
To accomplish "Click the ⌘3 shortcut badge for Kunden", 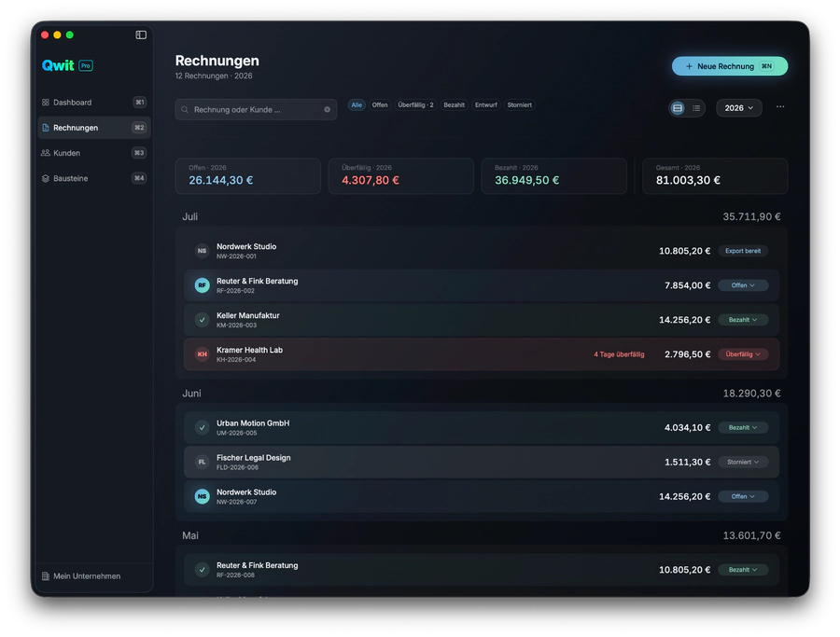I will click(139, 153).
